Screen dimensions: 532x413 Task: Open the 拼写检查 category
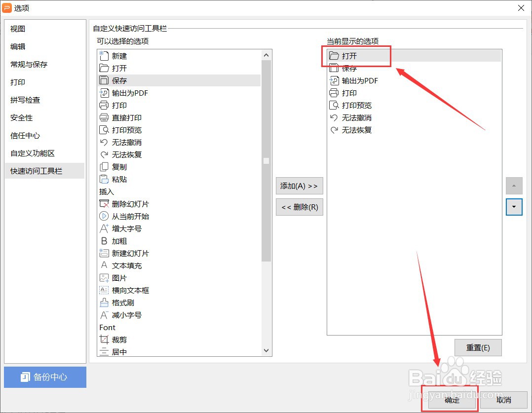45,100
